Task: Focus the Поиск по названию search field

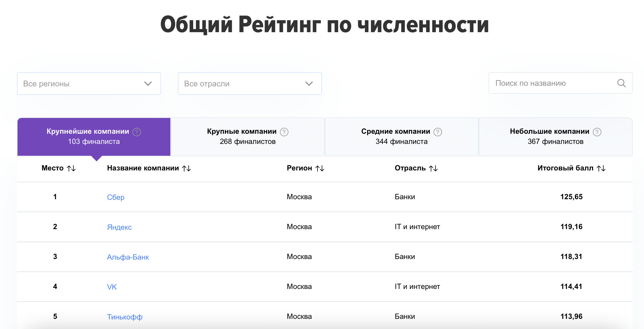Action: pyautogui.click(x=560, y=83)
